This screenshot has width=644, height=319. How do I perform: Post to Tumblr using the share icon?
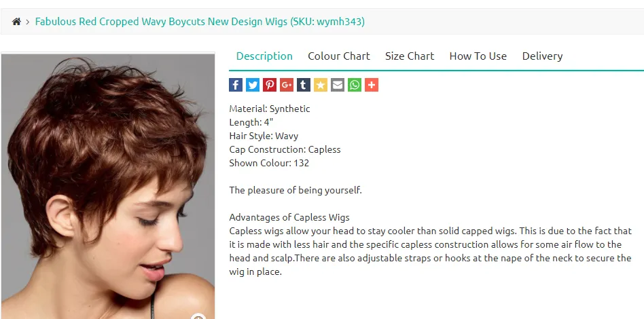(x=304, y=85)
